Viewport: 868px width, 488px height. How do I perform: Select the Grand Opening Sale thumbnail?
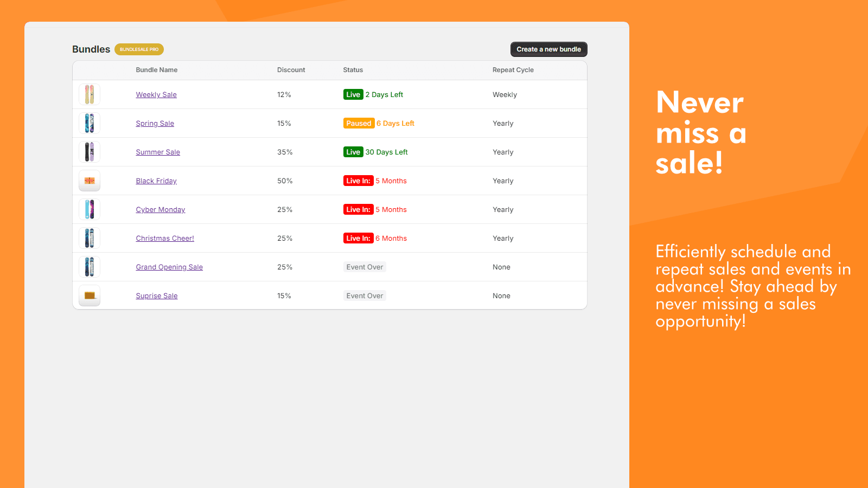(90, 267)
